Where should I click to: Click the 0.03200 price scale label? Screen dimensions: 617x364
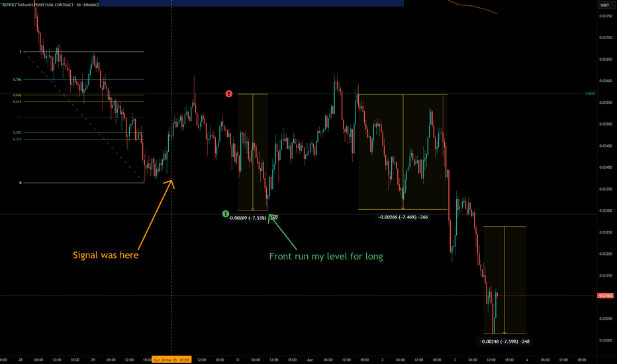pos(605,254)
